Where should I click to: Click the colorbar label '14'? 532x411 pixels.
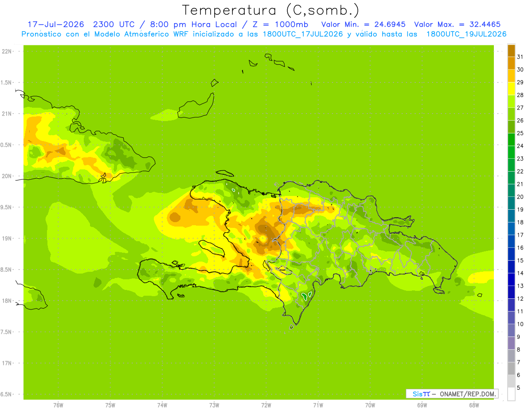pos(520,273)
